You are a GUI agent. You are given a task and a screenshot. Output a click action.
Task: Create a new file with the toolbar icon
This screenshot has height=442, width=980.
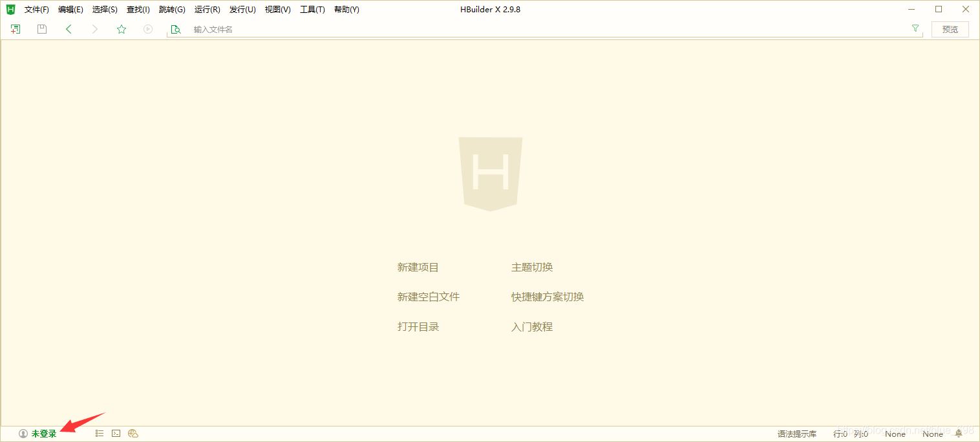14,28
